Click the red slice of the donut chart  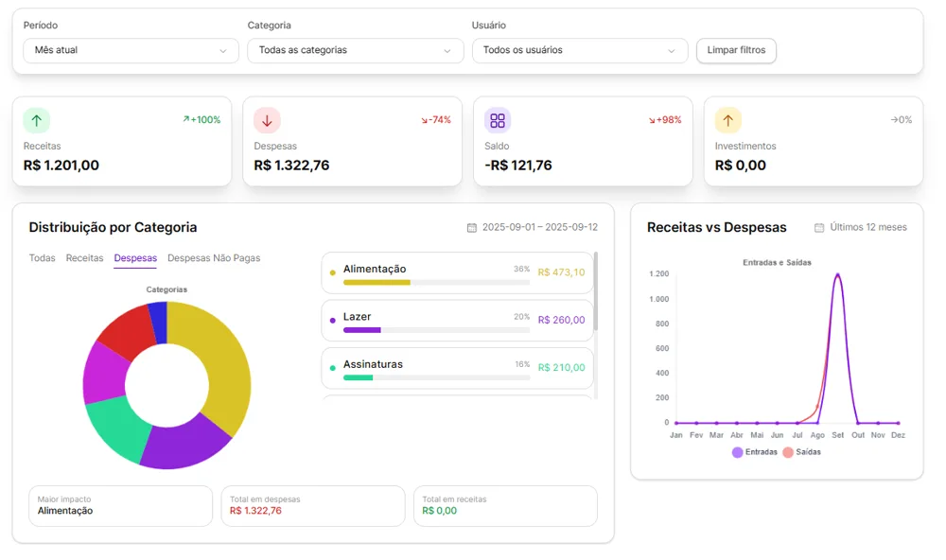click(x=129, y=332)
